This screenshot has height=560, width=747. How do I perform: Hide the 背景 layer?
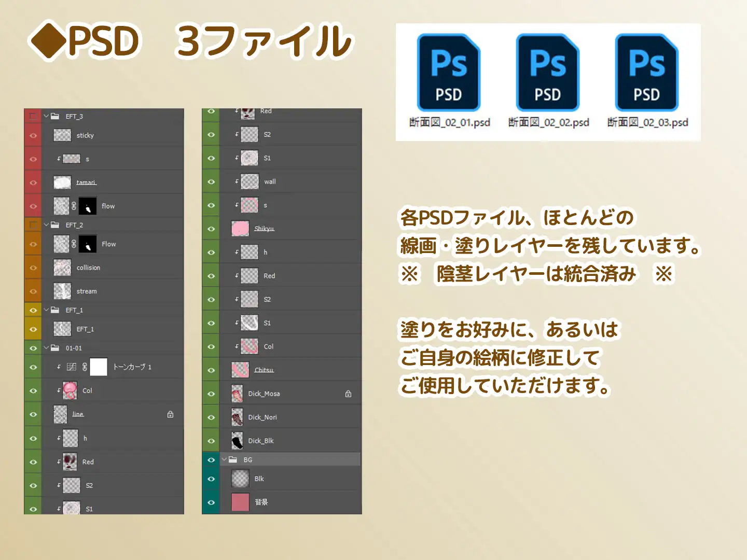(x=211, y=502)
